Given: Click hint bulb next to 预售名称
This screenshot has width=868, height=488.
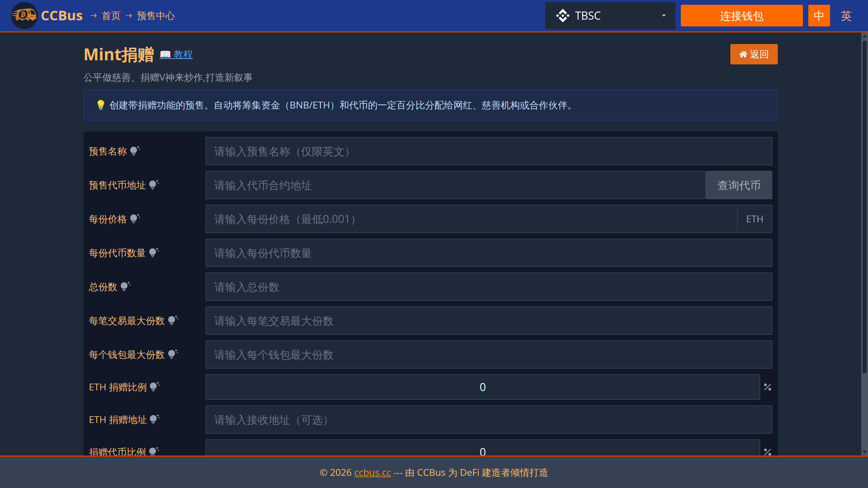Looking at the screenshot, I should [135, 151].
